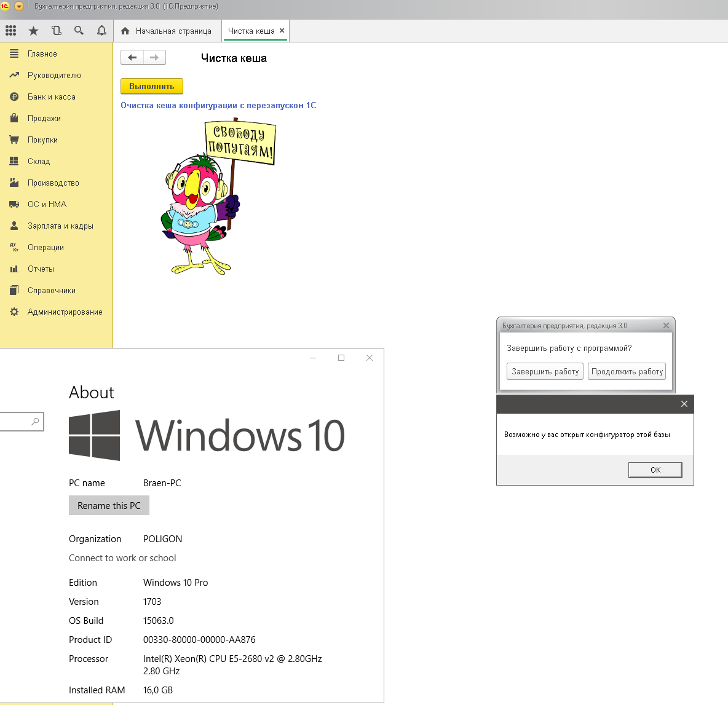728x705 pixels.
Task: Click the Главное section icon
Action: (x=14, y=53)
